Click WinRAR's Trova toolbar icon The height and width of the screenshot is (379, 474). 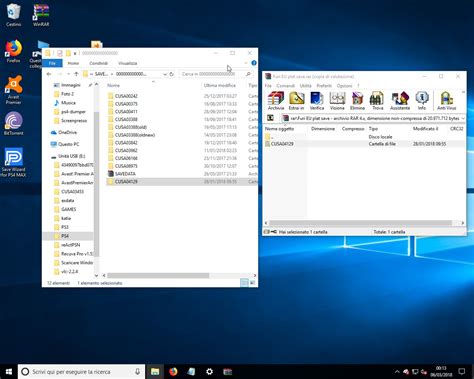tap(377, 101)
